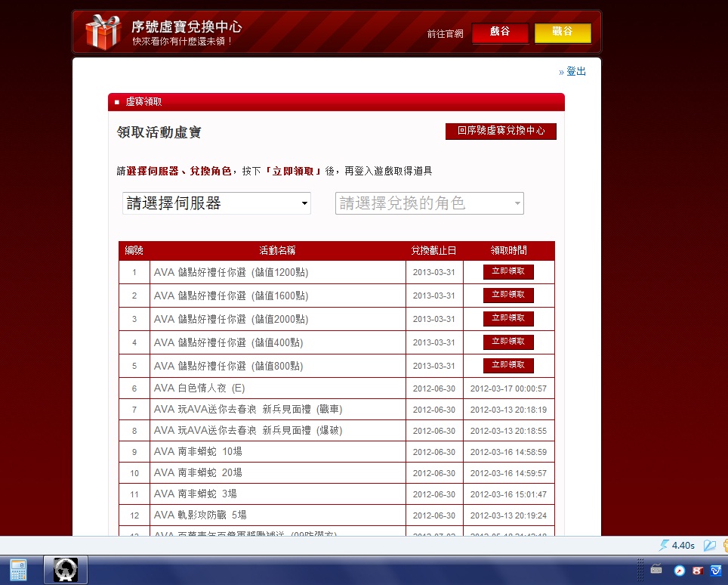Click 回序號虛寶兌換中心 button
Viewport: 728px width, 585px height.
pyautogui.click(x=501, y=131)
